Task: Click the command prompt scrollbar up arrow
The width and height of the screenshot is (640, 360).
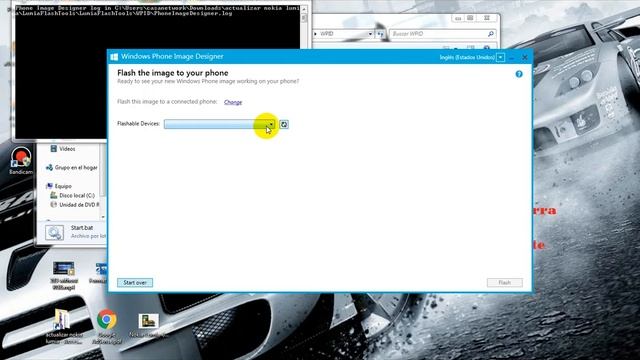Action: tap(304, 9)
